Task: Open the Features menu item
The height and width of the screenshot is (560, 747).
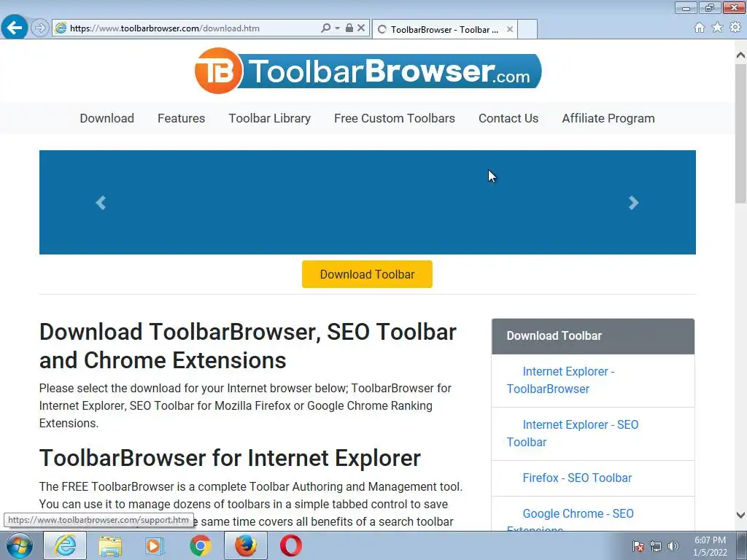Action: pos(181,118)
